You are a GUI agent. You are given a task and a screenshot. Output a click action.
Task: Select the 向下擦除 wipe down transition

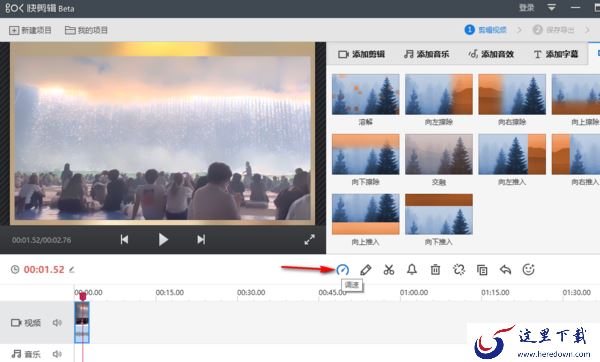(365, 154)
